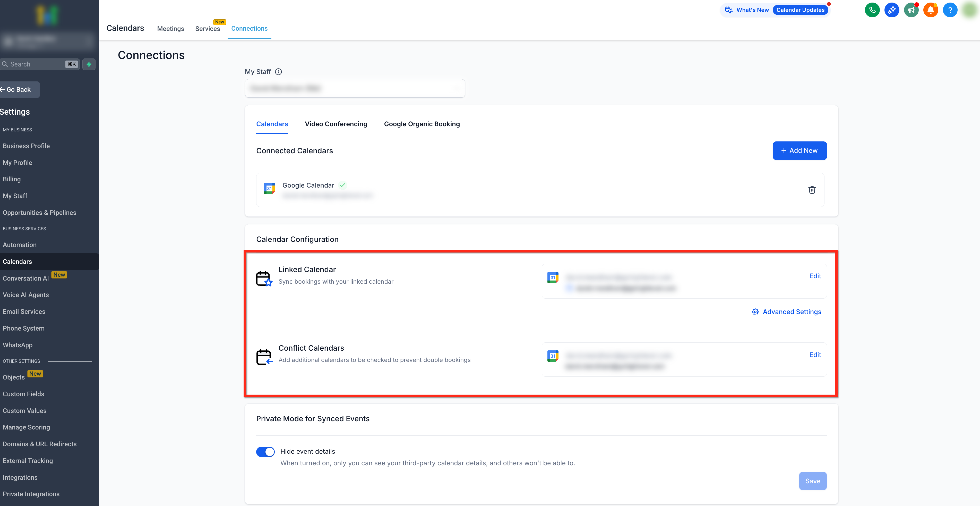
Task: Open the megaphone announcements icon
Action: (x=911, y=10)
